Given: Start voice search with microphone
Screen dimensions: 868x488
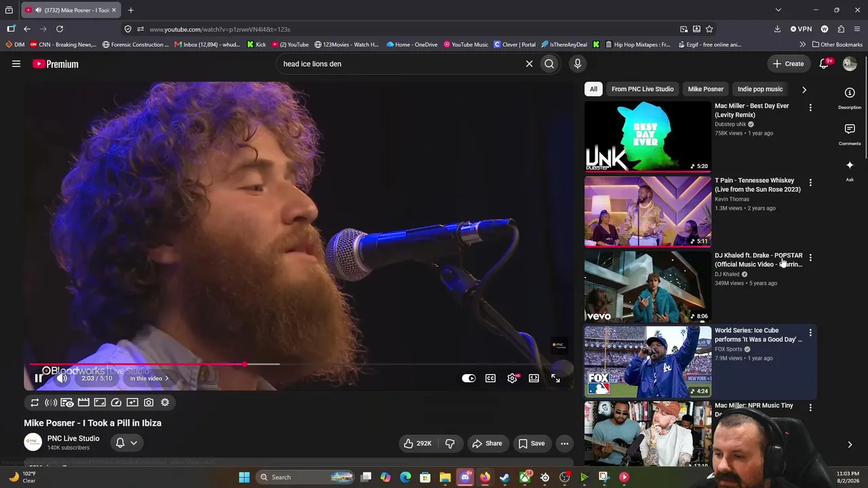Looking at the screenshot, I should pyautogui.click(x=578, y=64).
